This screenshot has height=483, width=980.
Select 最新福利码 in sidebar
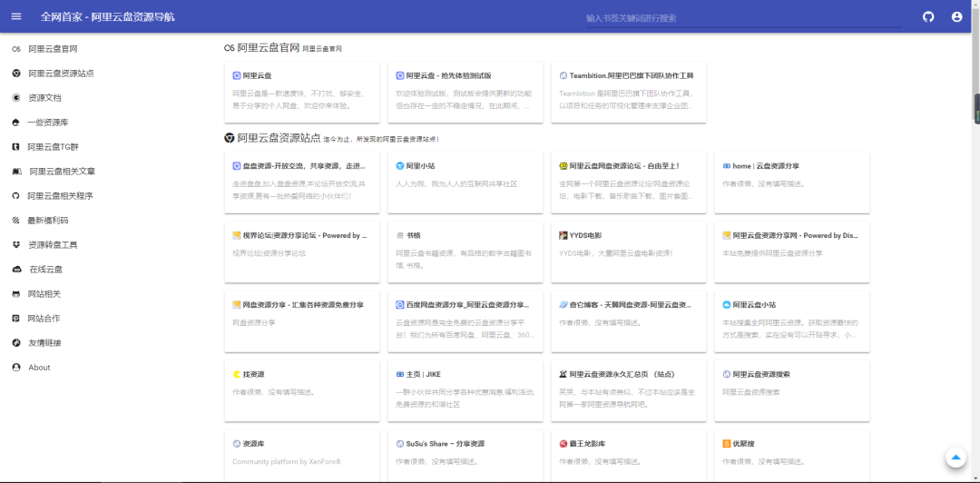pos(48,221)
